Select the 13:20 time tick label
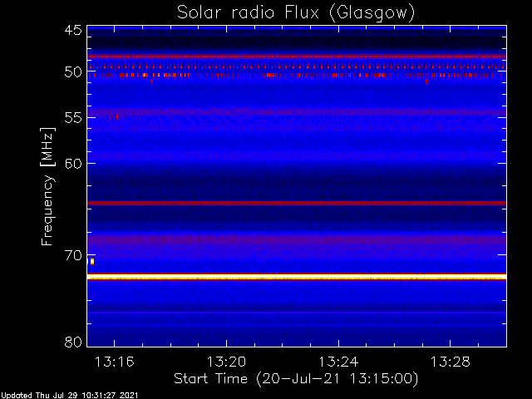 [226, 362]
